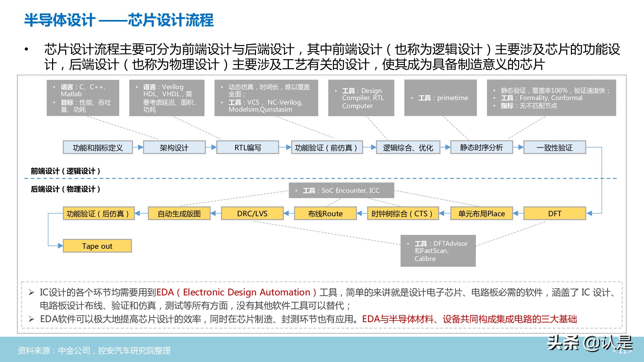Click the 架构设计 process node
The height and width of the screenshot is (362, 644).
pyautogui.click(x=174, y=147)
